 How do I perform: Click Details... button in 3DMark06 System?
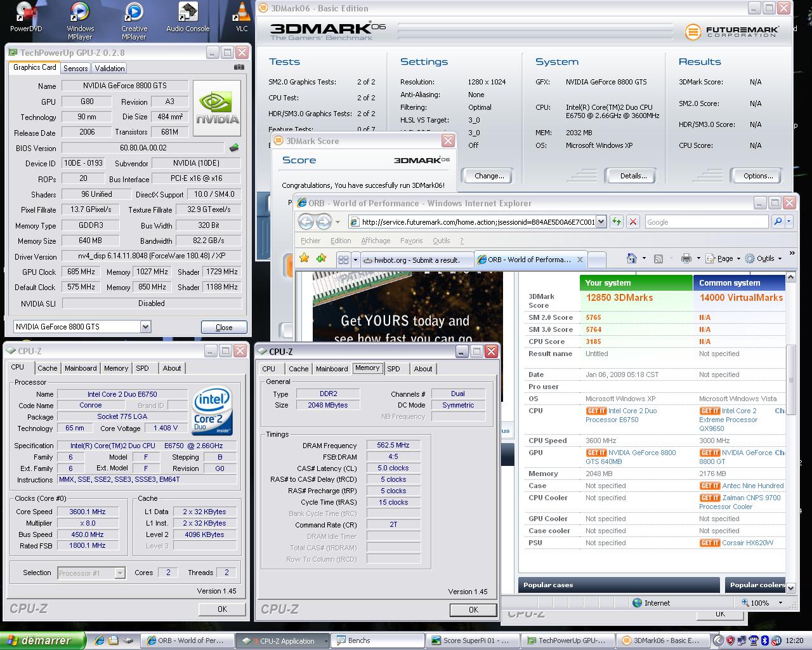633,176
